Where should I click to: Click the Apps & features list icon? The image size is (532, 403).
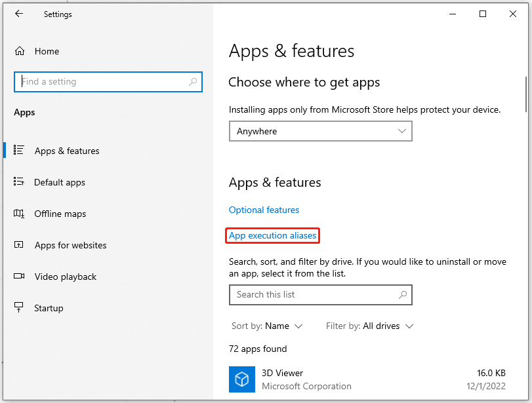pyautogui.click(x=18, y=150)
